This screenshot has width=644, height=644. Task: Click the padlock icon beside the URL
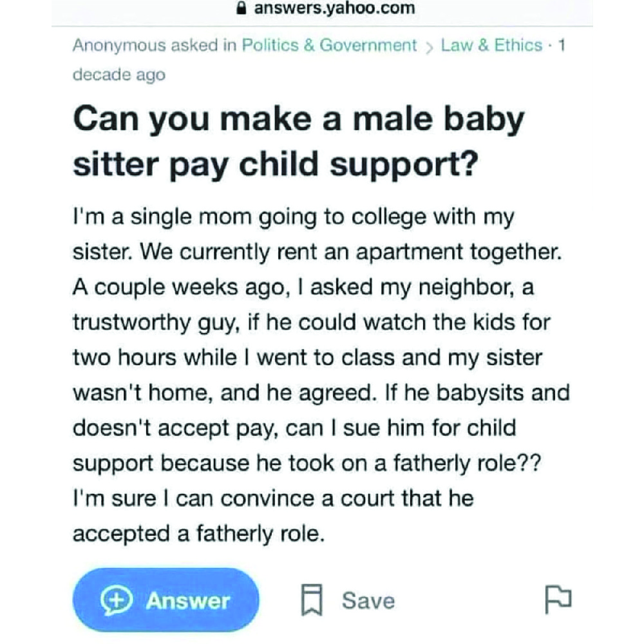click(242, 9)
